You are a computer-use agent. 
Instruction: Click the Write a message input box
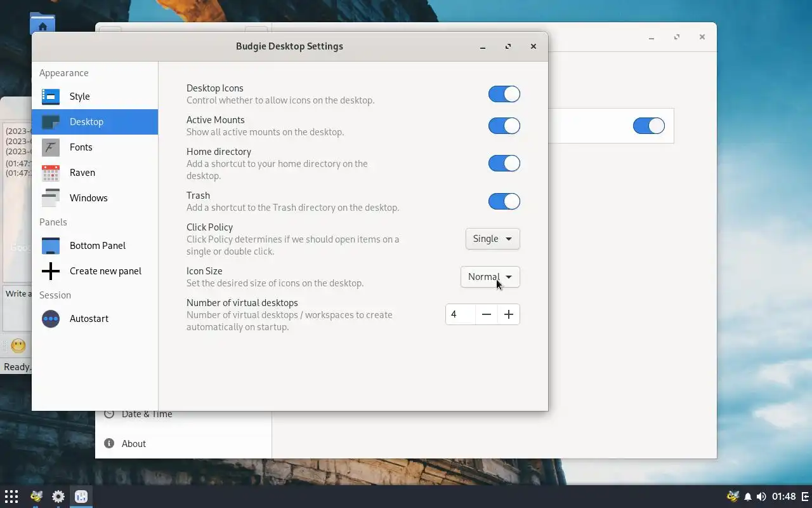[x=17, y=308]
